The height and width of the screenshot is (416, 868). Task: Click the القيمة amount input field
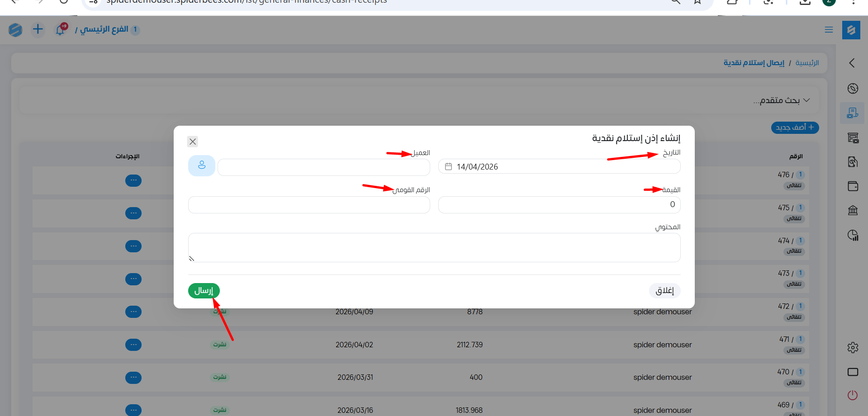[x=559, y=204]
